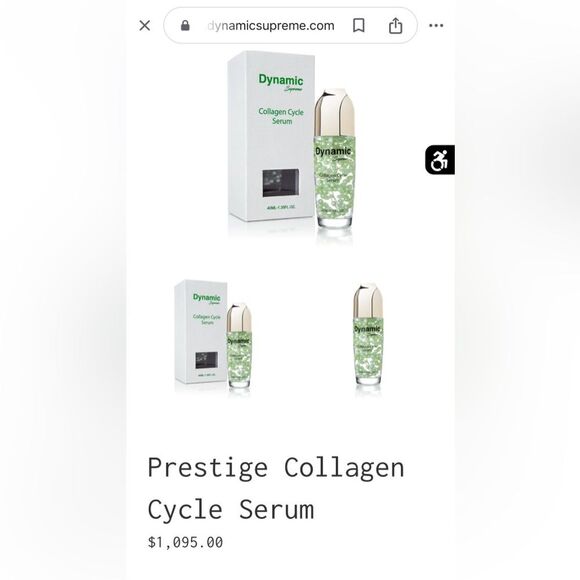Click the small box in the first thumbnail
580x580 pixels.
pos(201,332)
